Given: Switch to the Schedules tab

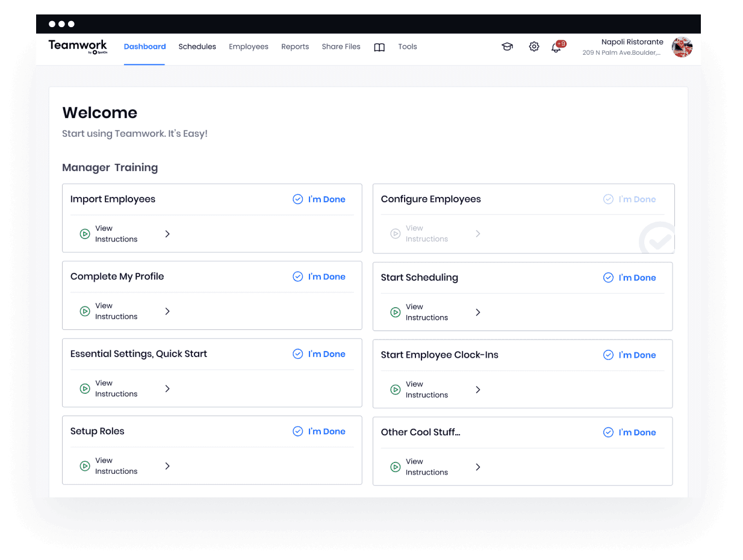Looking at the screenshot, I should pyautogui.click(x=197, y=46).
